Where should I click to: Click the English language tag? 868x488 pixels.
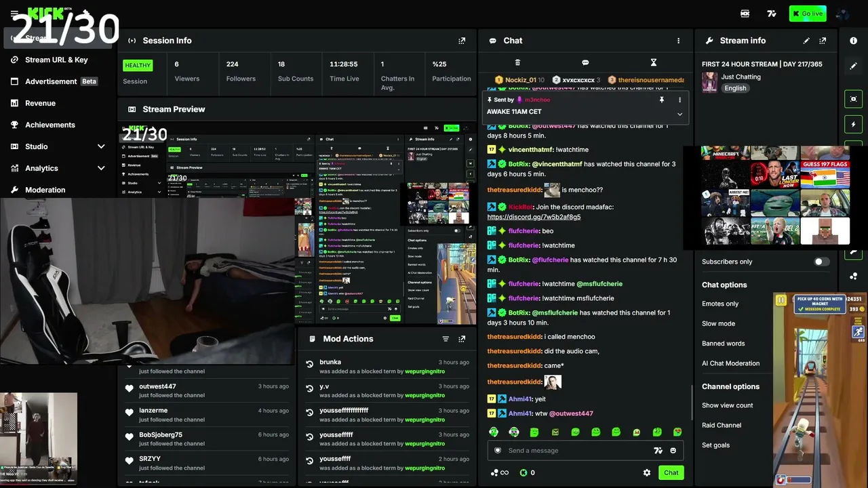[735, 88]
